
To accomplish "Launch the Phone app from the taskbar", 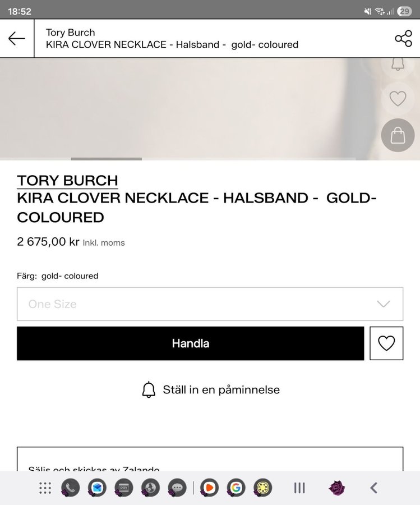I will (x=70, y=488).
